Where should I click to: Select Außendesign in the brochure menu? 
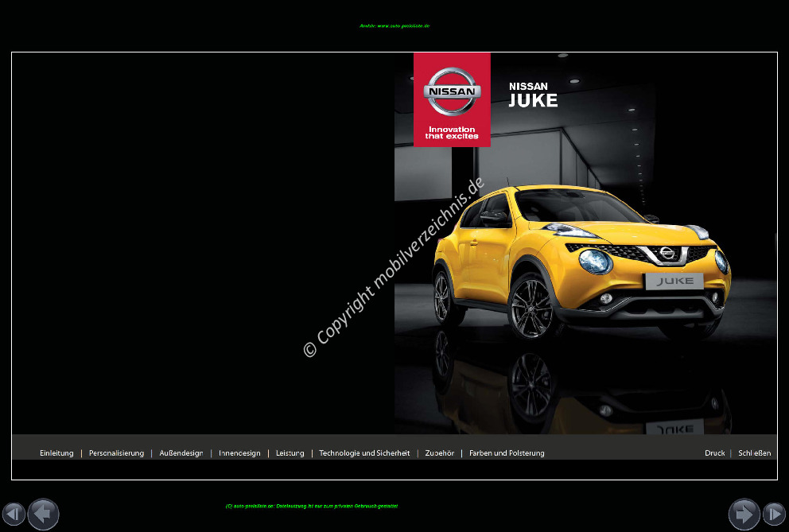click(181, 453)
